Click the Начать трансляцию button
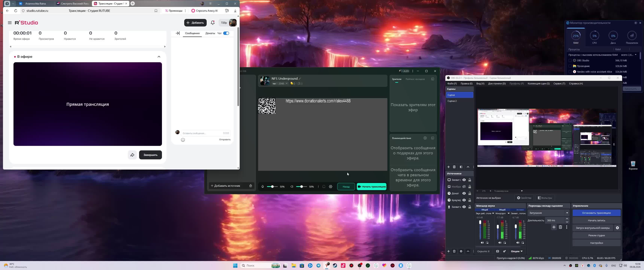Image resolution: width=644 pixels, height=270 pixels. (x=371, y=187)
